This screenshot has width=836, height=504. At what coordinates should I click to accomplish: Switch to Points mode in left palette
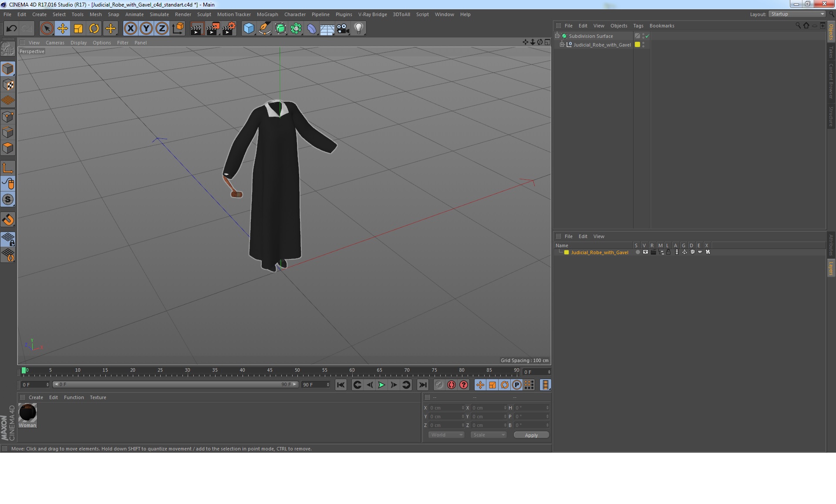pos(8,117)
